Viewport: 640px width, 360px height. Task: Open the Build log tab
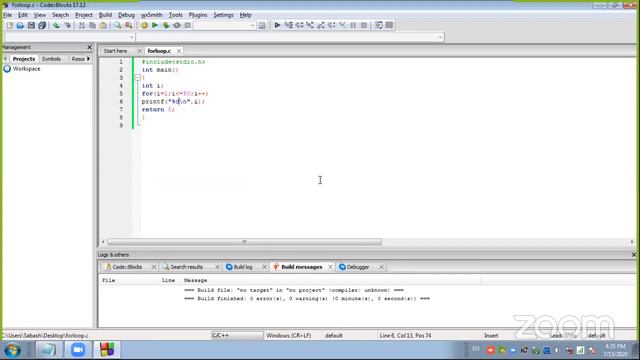pyautogui.click(x=243, y=267)
